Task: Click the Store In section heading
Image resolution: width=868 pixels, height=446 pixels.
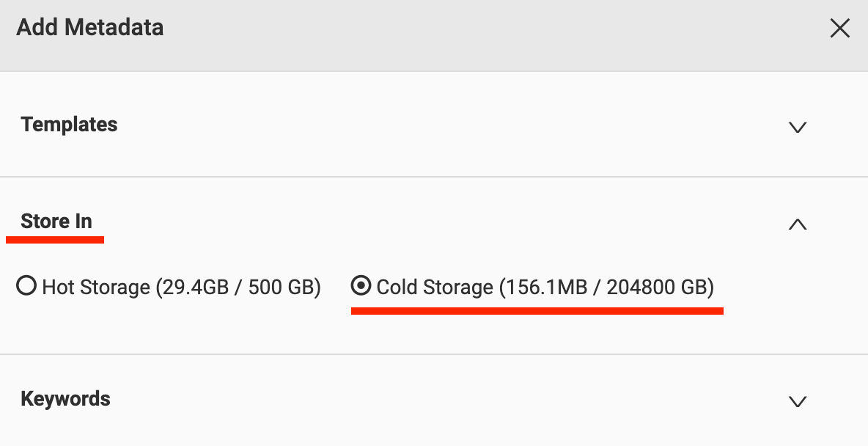Action: coord(56,222)
